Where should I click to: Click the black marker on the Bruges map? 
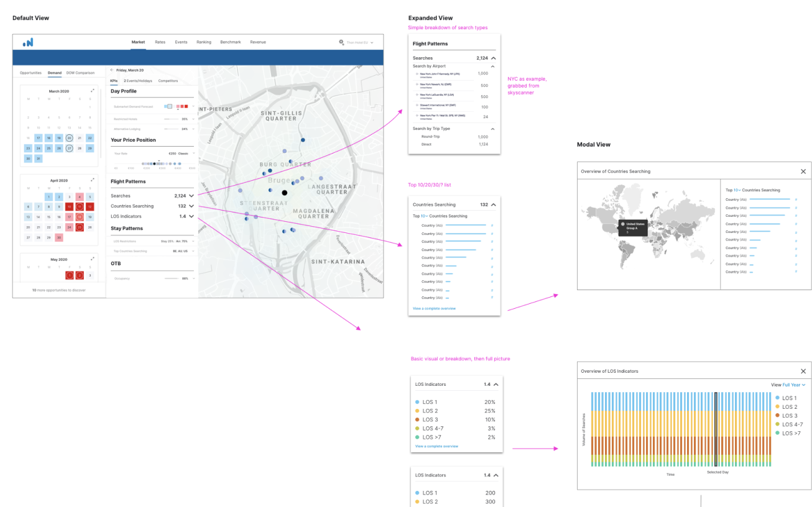point(284,193)
